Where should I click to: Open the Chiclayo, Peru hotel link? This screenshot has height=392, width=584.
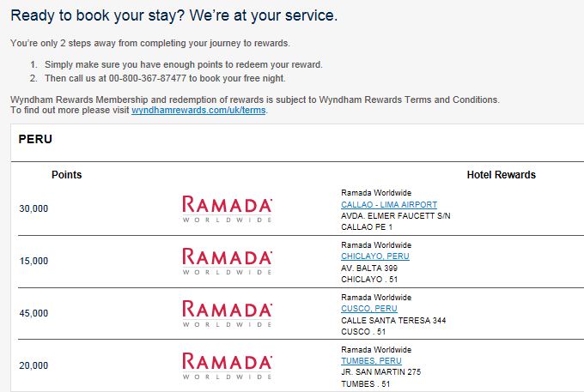375,256
